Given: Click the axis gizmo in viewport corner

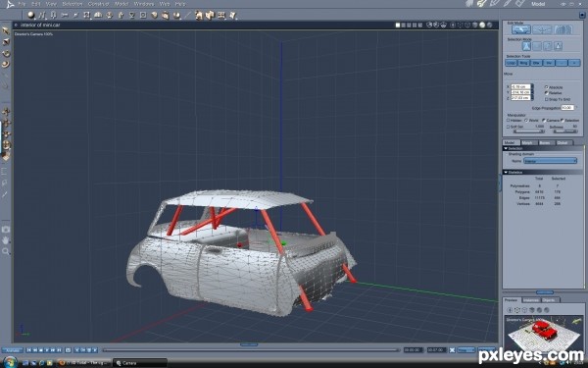Looking at the screenshot, I should tap(24, 331).
